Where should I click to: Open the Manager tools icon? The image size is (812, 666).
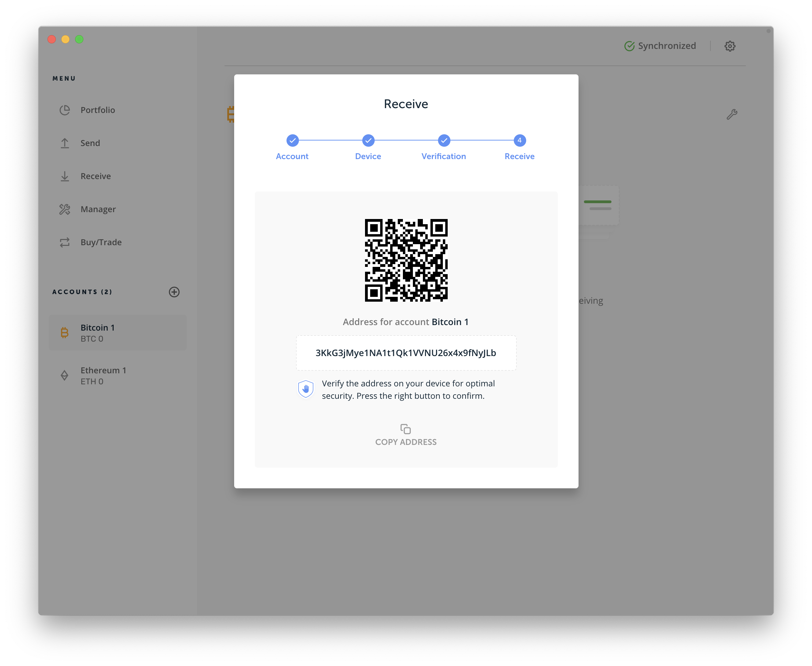[65, 209]
